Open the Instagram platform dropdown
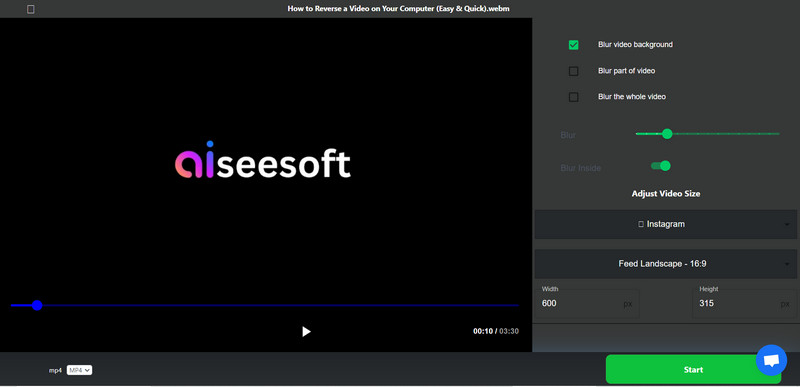The height and width of the screenshot is (387, 800). click(665, 224)
